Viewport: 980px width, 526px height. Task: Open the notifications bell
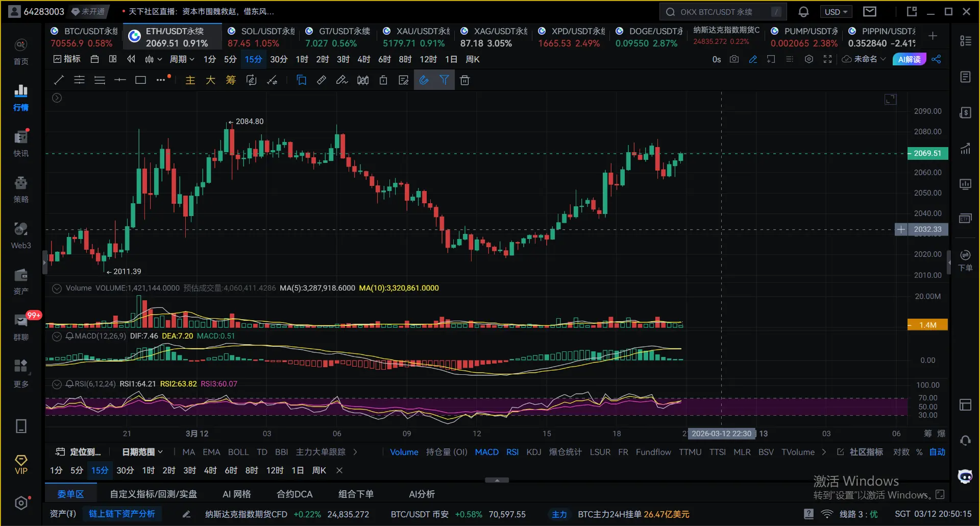click(x=803, y=12)
